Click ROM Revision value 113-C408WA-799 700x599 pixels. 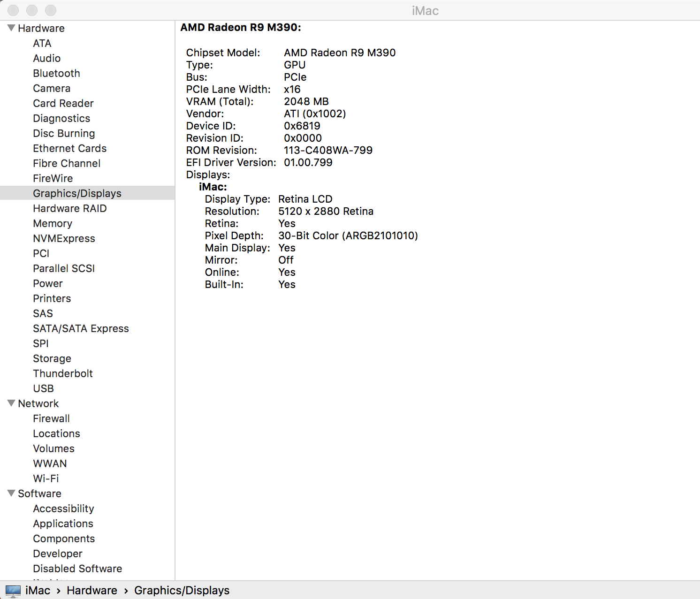328,150
